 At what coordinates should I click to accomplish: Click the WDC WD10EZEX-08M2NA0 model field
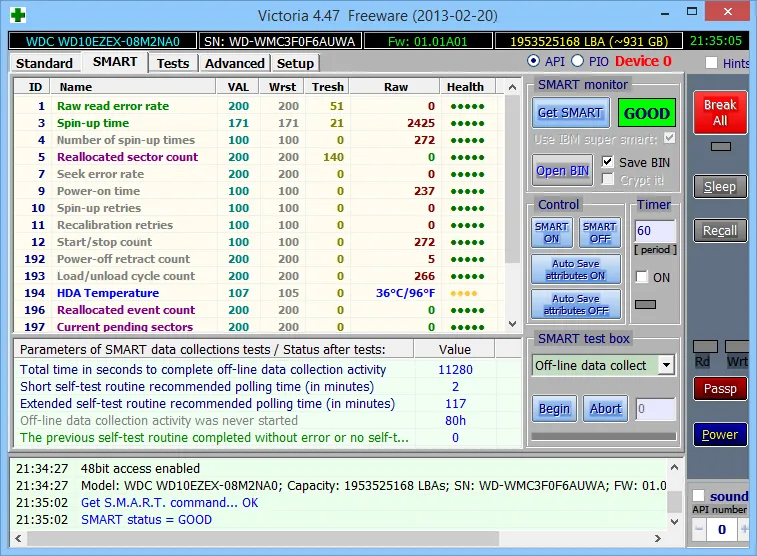[102, 42]
